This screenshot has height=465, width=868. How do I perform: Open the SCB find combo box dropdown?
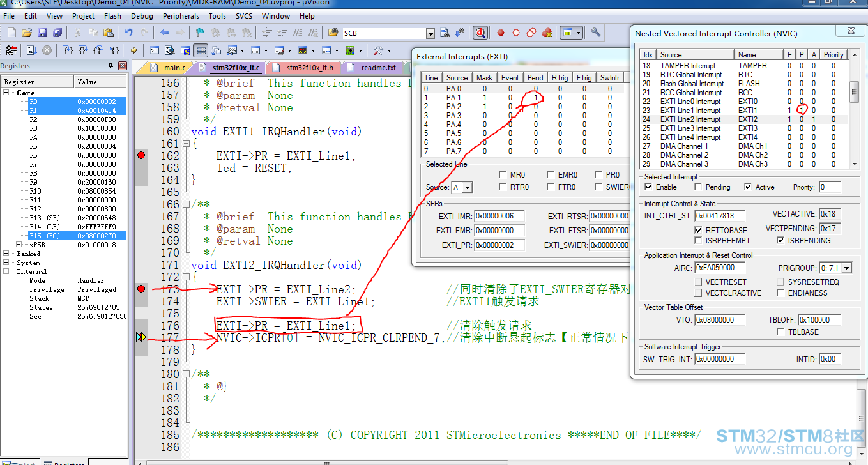(x=430, y=33)
